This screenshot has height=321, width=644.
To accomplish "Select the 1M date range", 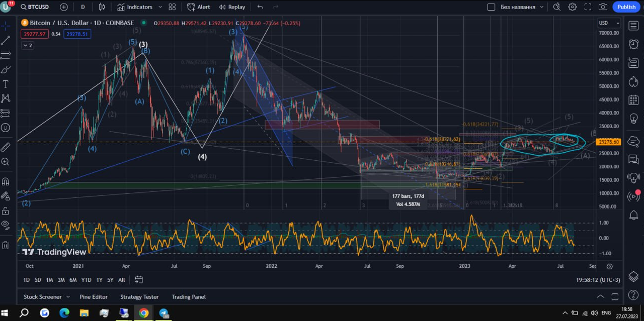I will coord(49,280).
